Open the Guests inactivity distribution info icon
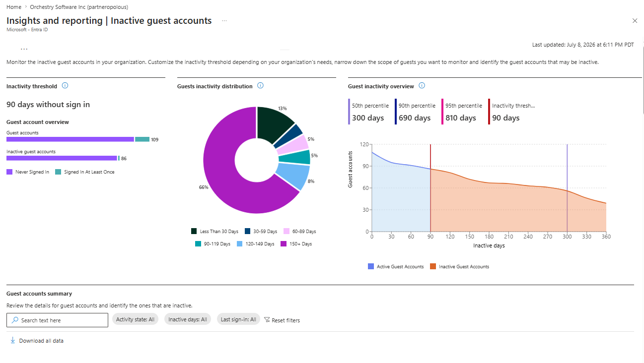644x363 pixels. click(x=260, y=86)
